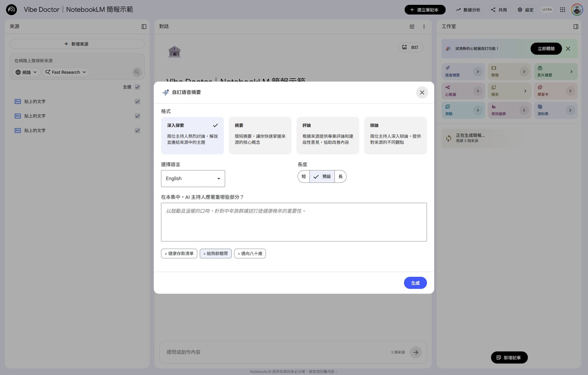
Task: Select the 深入探索 format card
Action: click(x=192, y=136)
